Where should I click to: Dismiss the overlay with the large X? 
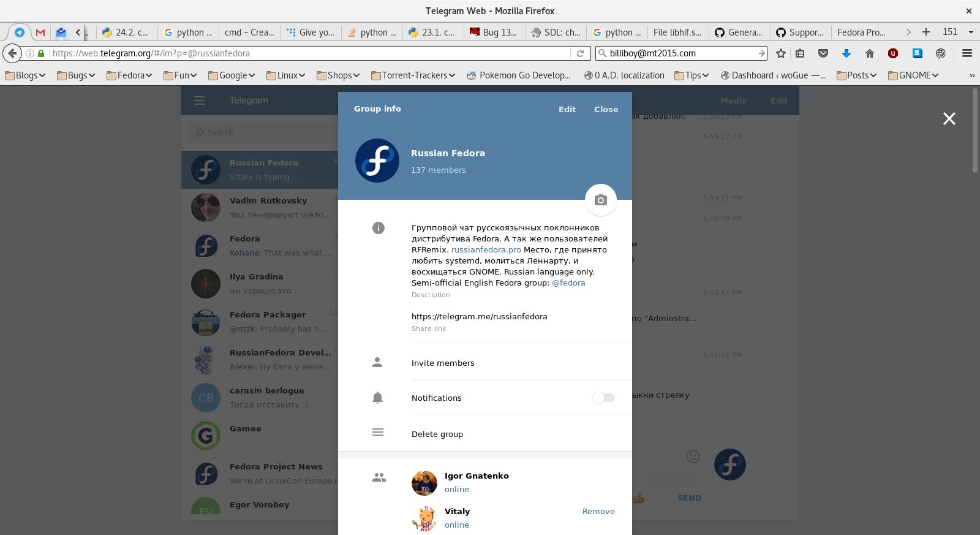(x=949, y=118)
